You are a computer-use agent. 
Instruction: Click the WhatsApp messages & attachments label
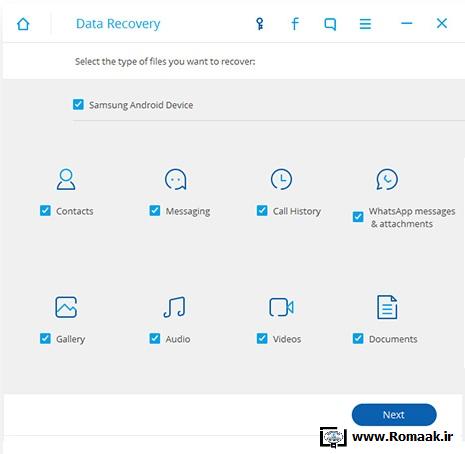pos(412,217)
